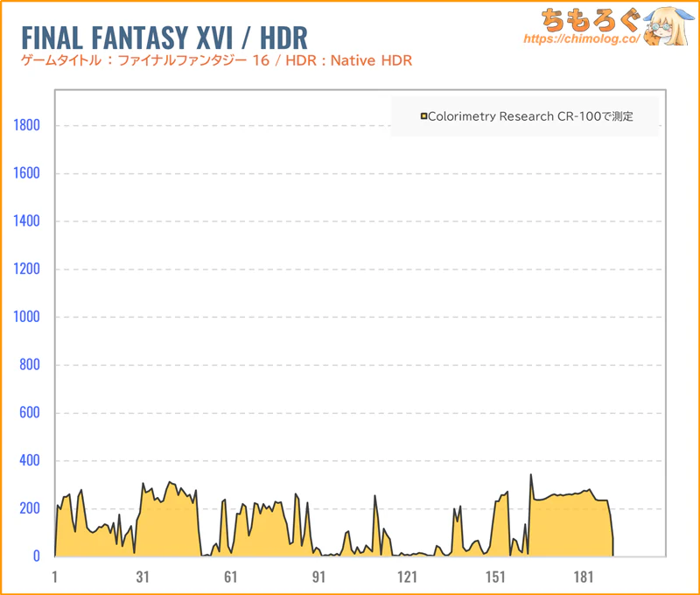Click the 1400 y-axis label
The height and width of the screenshot is (595, 700).
coord(27,221)
